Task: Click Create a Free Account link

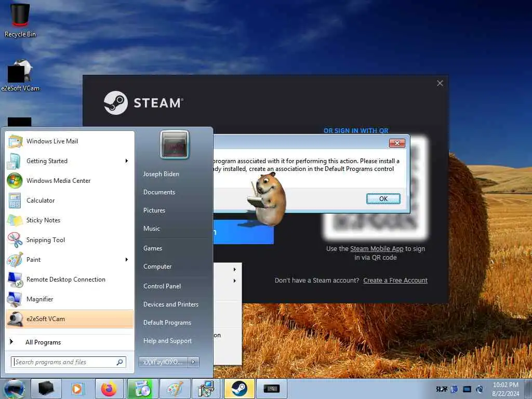Action: point(395,280)
